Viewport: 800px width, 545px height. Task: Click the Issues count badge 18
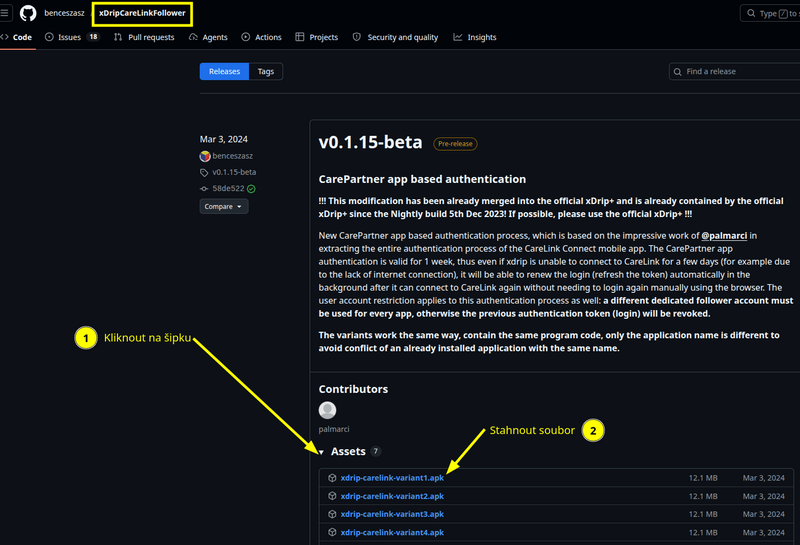point(93,37)
